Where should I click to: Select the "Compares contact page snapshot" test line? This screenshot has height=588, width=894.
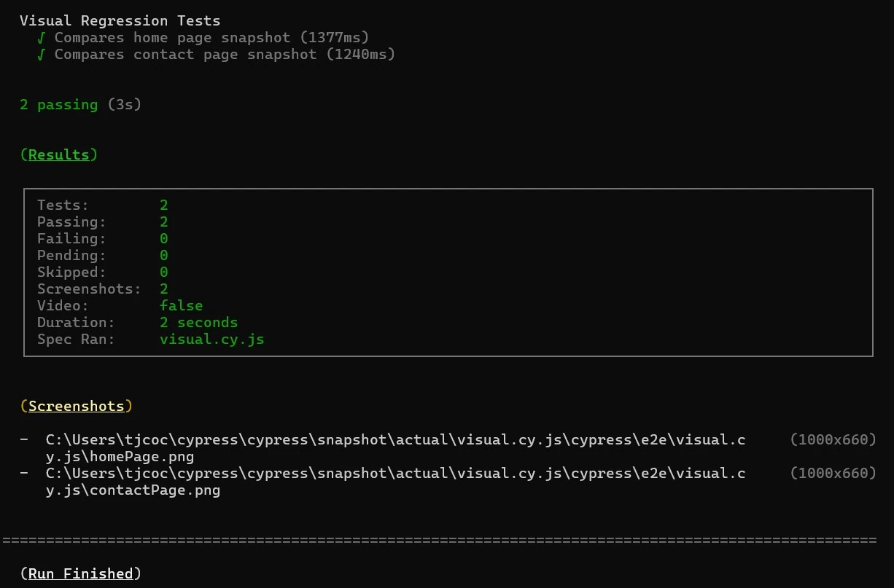point(185,54)
